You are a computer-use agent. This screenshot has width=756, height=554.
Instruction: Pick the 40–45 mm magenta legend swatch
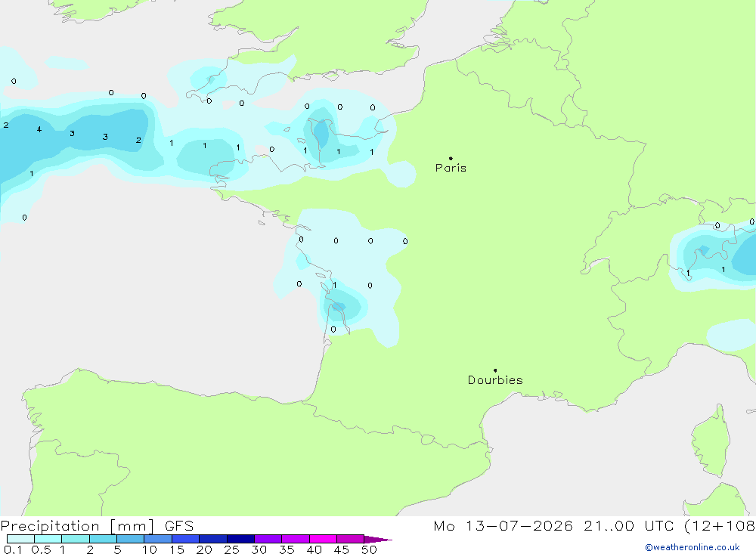tap(323, 539)
